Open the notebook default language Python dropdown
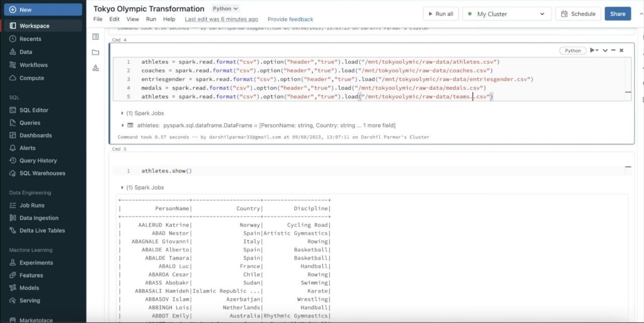The height and width of the screenshot is (323, 644). coord(225,9)
